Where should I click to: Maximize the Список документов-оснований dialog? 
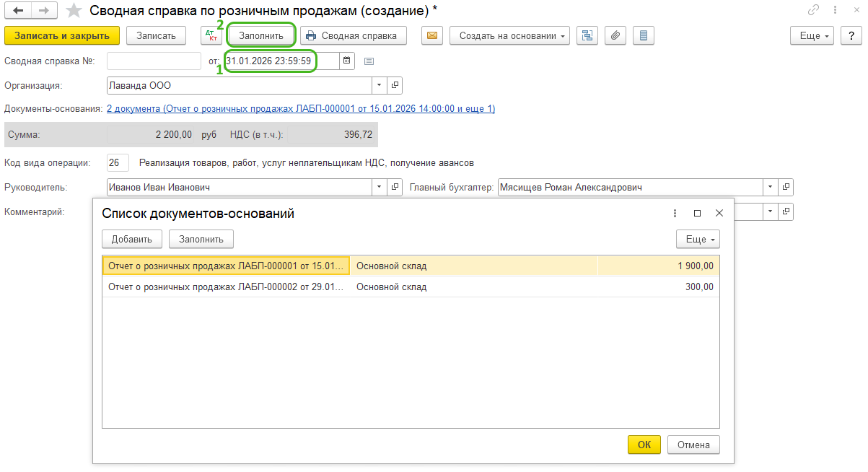[x=697, y=214]
